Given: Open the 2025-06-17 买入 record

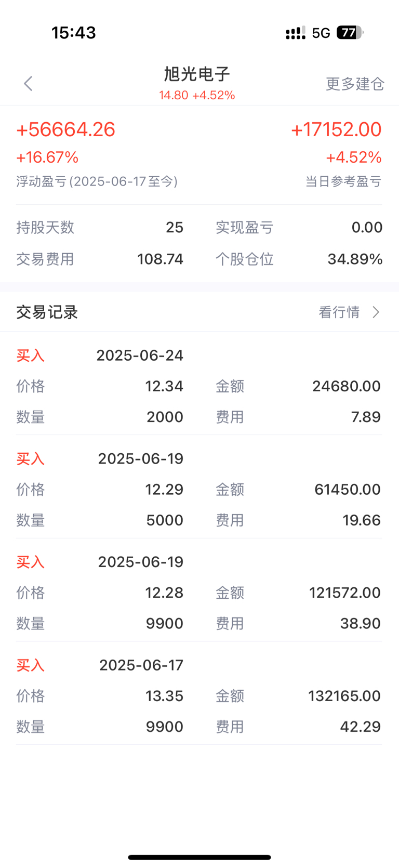Looking at the screenshot, I should pyautogui.click(x=199, y=695).
